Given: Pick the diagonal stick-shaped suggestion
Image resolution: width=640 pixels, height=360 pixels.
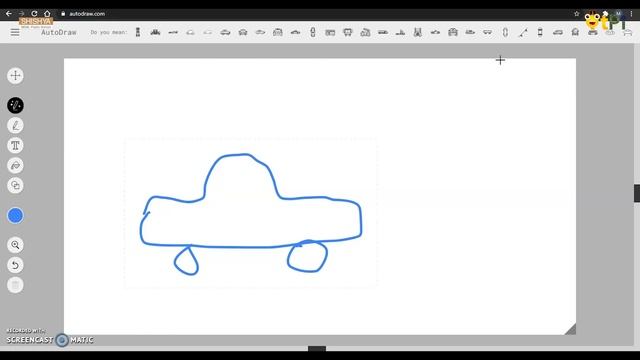Looking at the screenshot, I should coord(523,32).
